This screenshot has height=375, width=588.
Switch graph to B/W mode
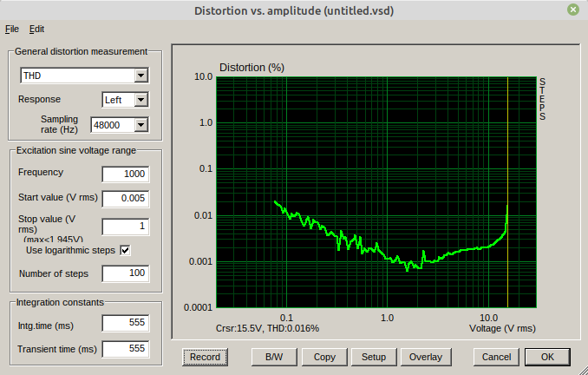274,357
